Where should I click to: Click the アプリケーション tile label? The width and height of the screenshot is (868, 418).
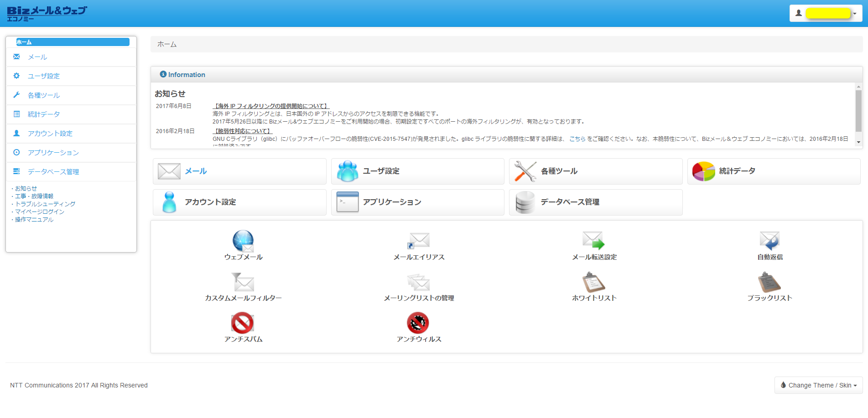coord(392,202)
